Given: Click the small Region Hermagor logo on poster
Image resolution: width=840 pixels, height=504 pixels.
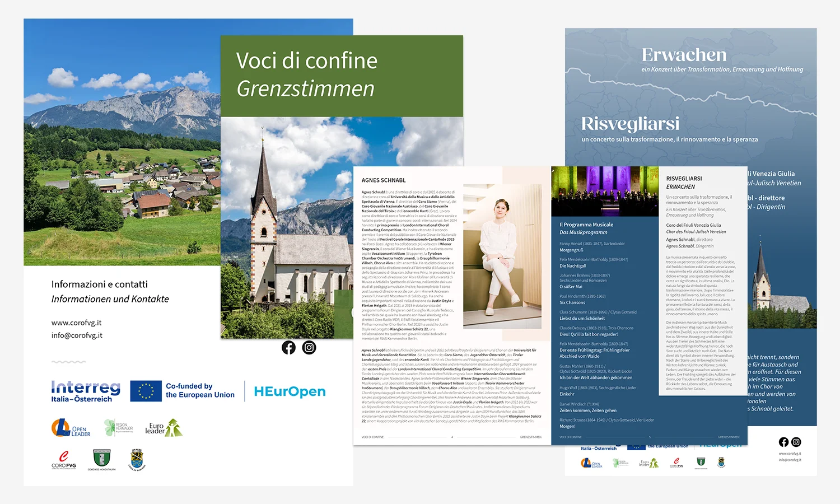Looking at the screenshot, I should 620,463.
